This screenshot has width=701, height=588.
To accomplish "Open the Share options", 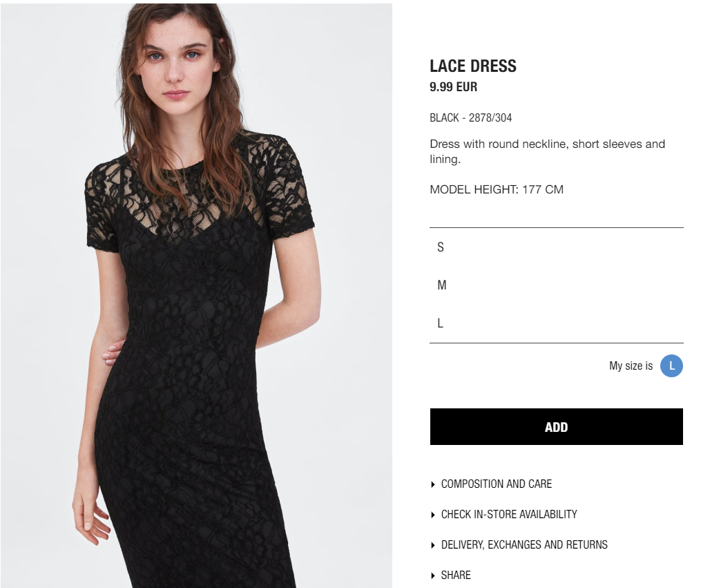I will 456,575.
